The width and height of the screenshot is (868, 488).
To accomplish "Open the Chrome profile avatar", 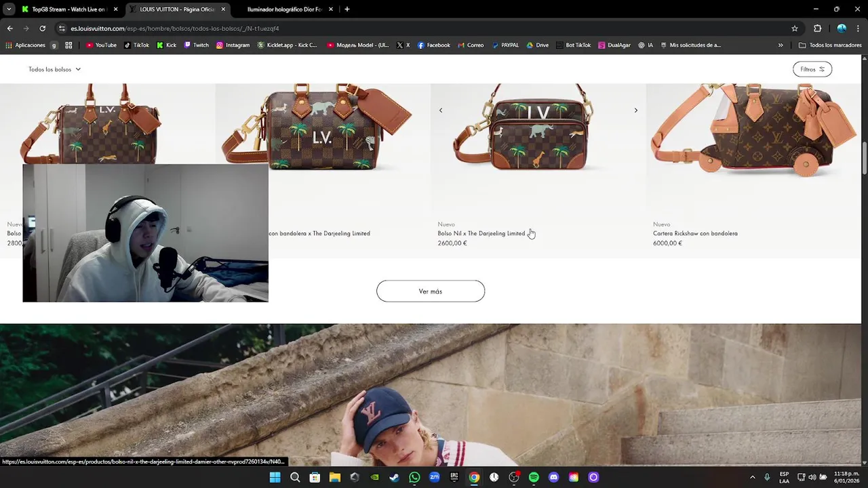I will tap(842, 28).
